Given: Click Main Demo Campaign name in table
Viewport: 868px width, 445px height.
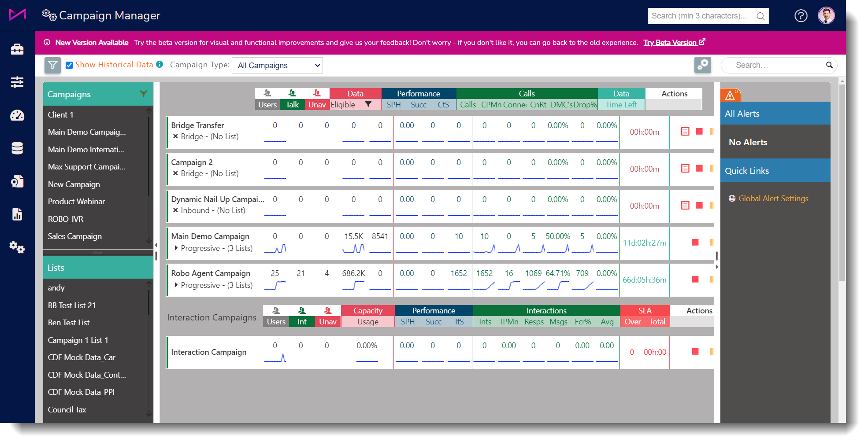Looking at the screenshot, I should [x=210, y=236].
